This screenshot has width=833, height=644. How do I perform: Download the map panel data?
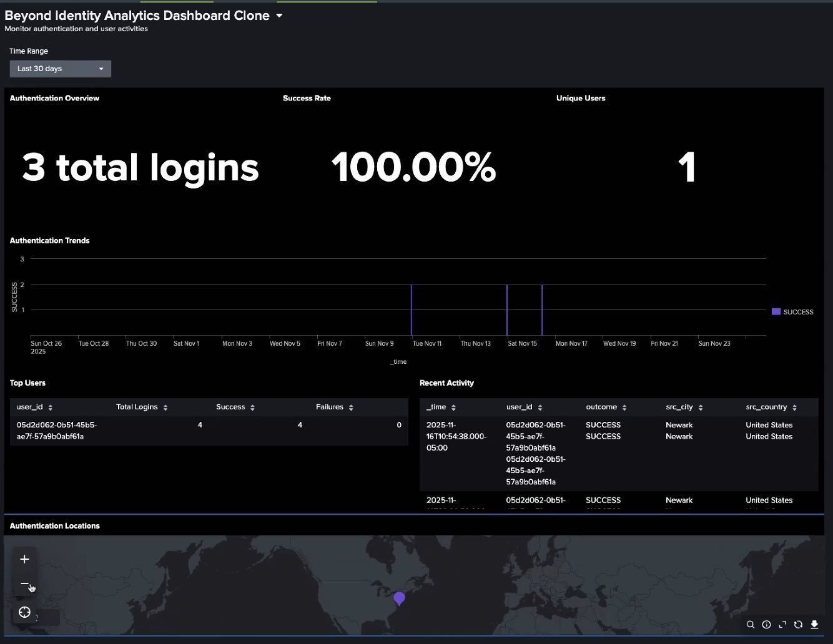[x=814, y=625]
